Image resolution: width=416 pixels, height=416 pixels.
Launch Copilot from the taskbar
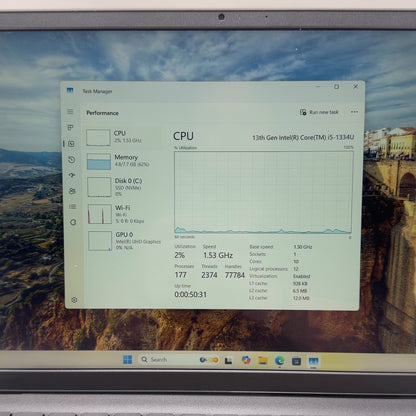(246, 360)
